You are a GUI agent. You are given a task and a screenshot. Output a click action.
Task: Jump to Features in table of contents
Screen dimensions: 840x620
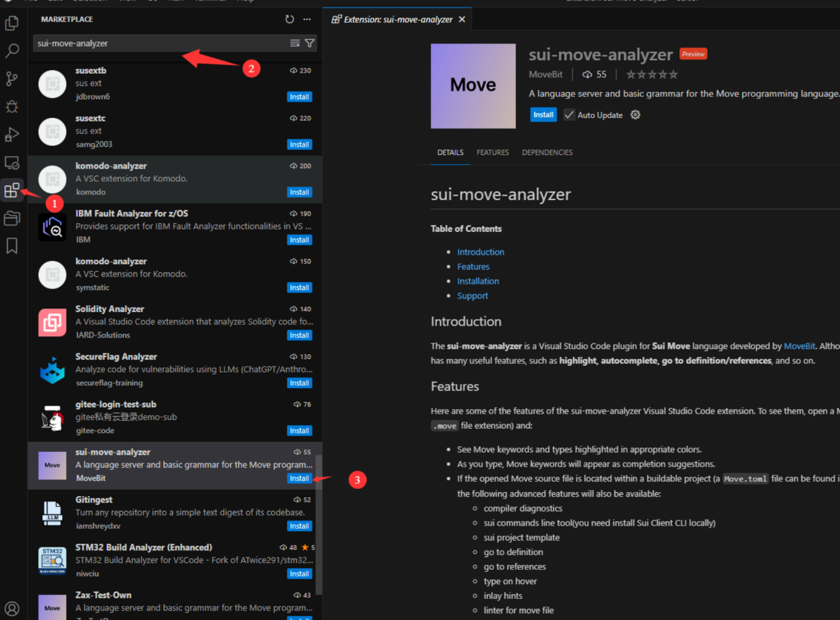[473, 267]
